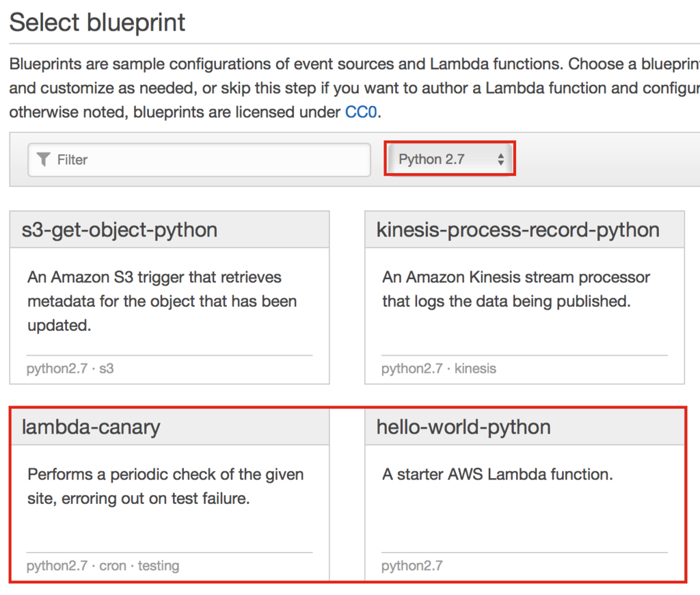700x595 pixels.
Task: Click the cron tag on lambda-canary
Action: 113,566
